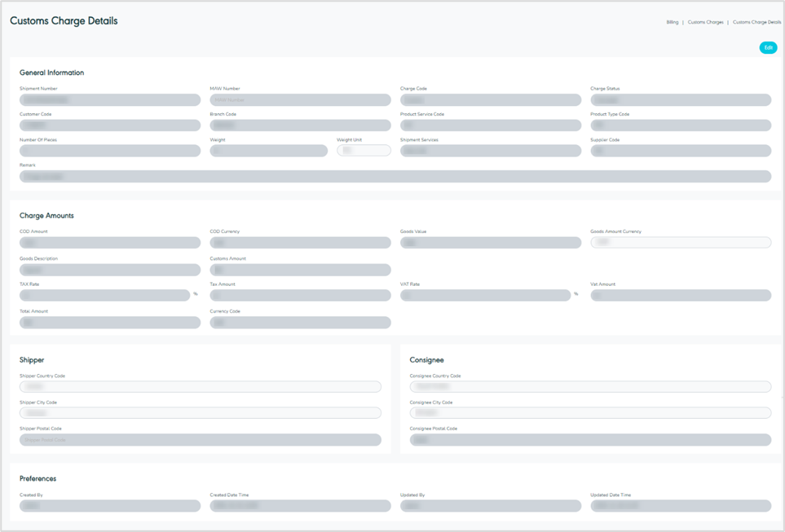Click the TAX Rate percentage field
The image size is (785, 532).
[104, 296]
